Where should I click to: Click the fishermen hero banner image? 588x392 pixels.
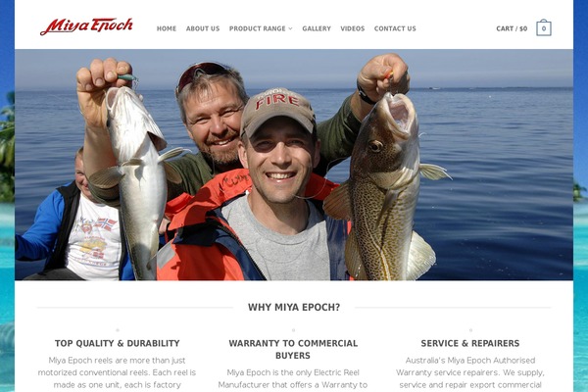point(294,165)
